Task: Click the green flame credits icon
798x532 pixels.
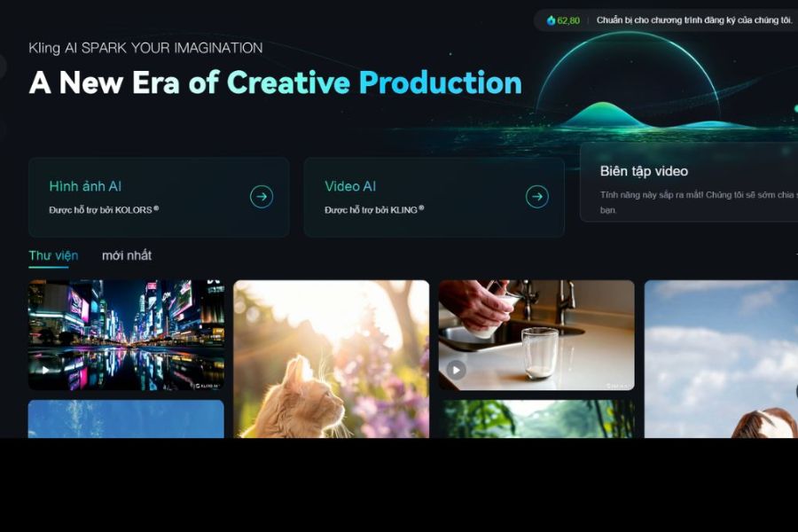Action: [551, 20]
